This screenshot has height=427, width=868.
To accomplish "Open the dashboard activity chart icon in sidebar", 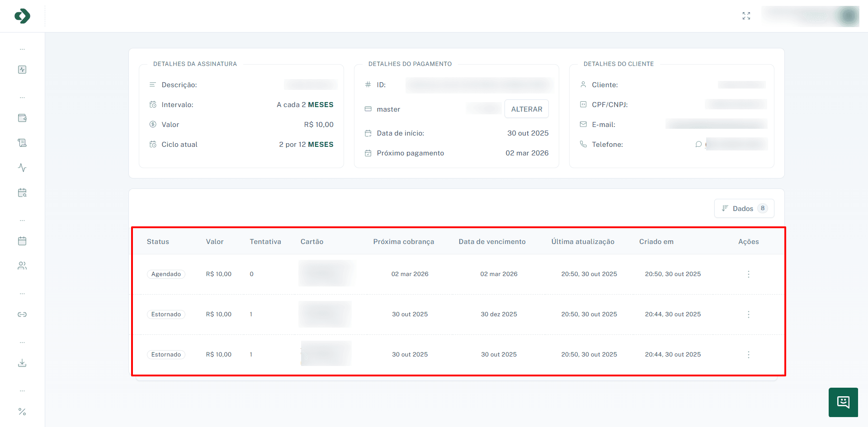I will (22, 70).
